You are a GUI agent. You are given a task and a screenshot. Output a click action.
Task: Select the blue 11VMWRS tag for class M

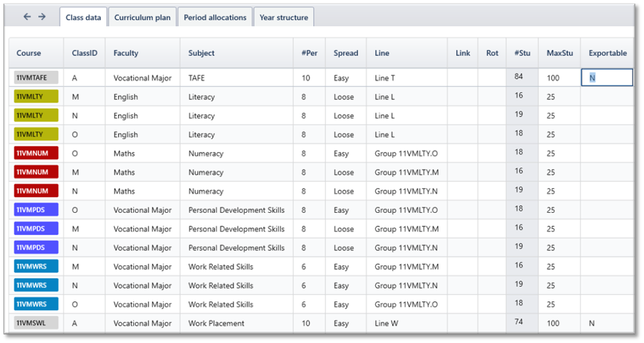(36, 266)
